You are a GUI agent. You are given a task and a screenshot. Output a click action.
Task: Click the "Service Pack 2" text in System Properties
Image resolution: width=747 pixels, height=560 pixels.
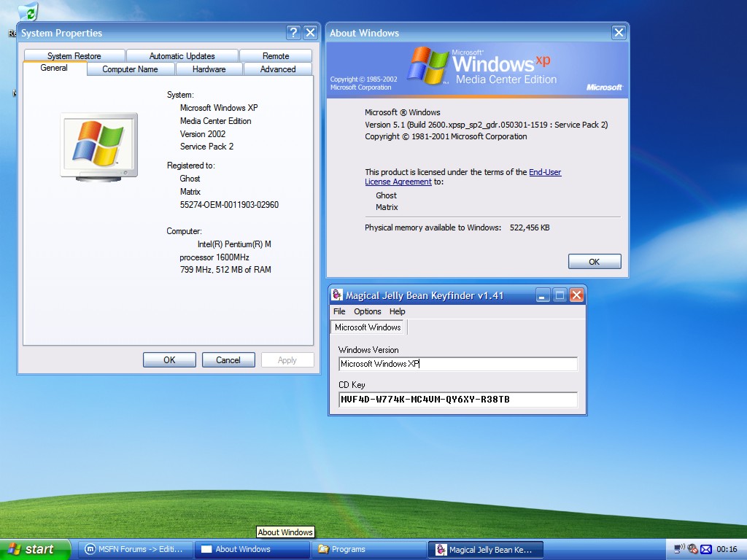coord(206,147)
